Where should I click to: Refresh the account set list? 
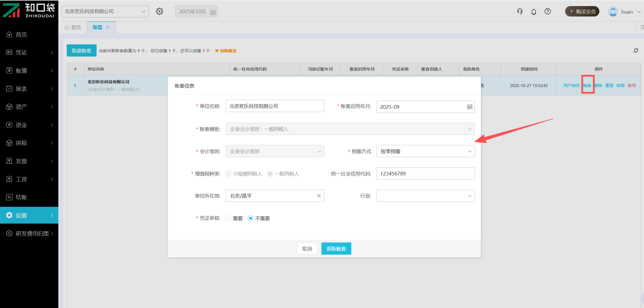coord(636,51)
